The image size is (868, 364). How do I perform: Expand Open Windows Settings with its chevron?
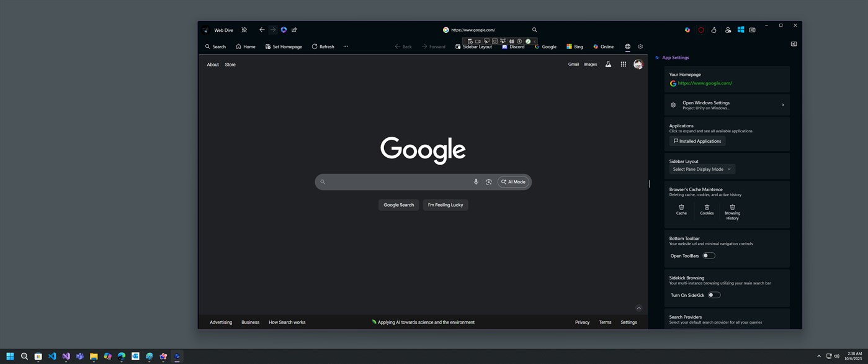pyautogui.click(x=782, y=105)
